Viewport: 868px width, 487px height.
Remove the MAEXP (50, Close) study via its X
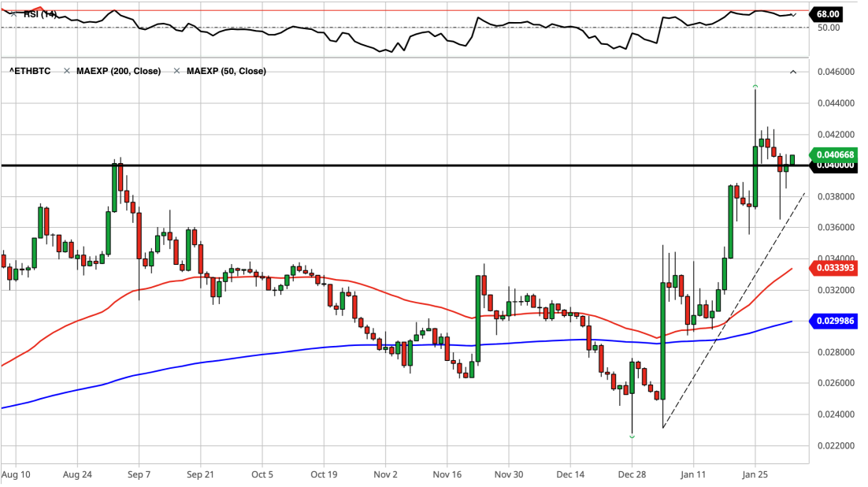[x=177, y=71]
